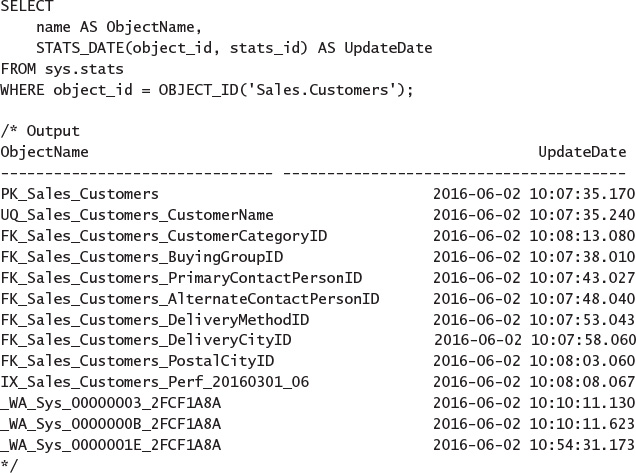Screen dimensions: 636x473
Task: Click the SELECT keyword
Action: point(27,6)
